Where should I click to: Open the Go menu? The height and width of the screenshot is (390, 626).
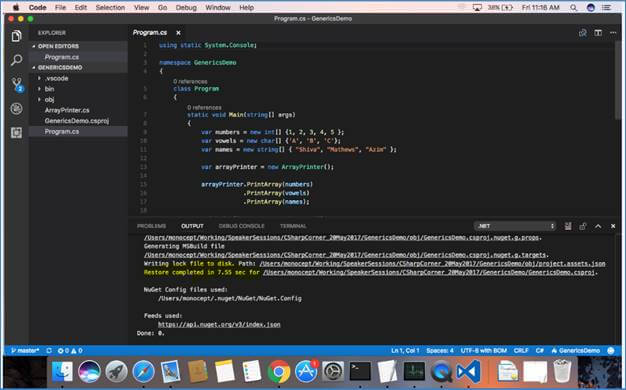click(x=162, y=7)
